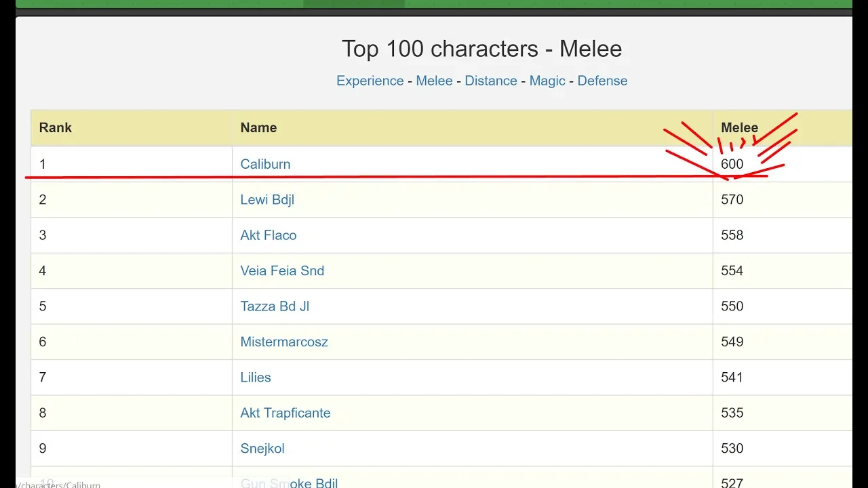
Task: Open the Magic ranking link
Action: click(547, 81)
